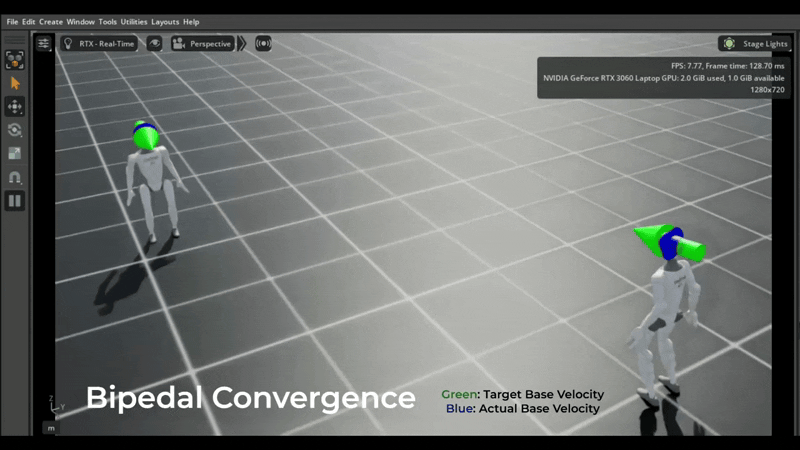Toggle the magnet snapping tool

(x=15, y=177)
